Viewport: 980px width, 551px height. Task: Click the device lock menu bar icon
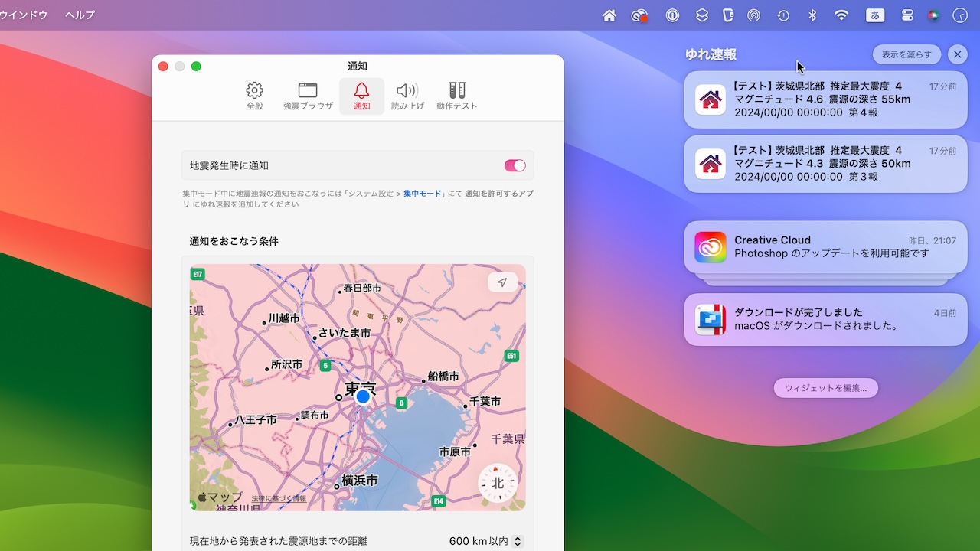pyautogui.click(x=728, y=15)
